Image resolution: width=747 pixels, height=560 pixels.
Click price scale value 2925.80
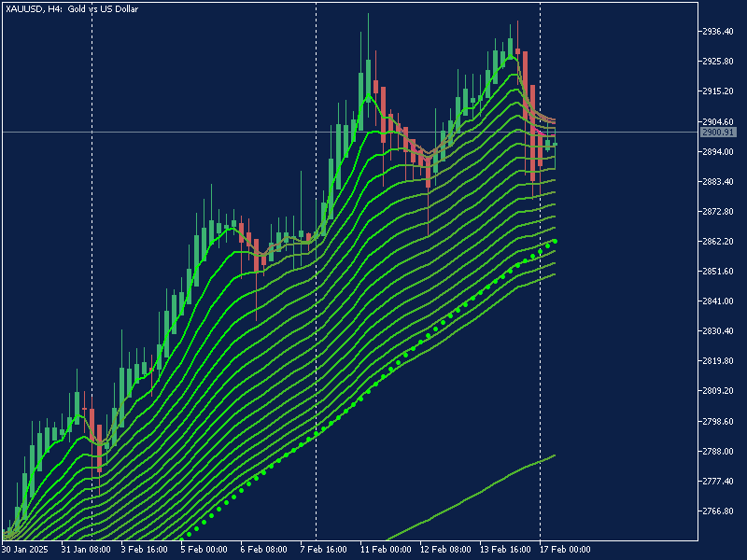[x=718, y=62]
